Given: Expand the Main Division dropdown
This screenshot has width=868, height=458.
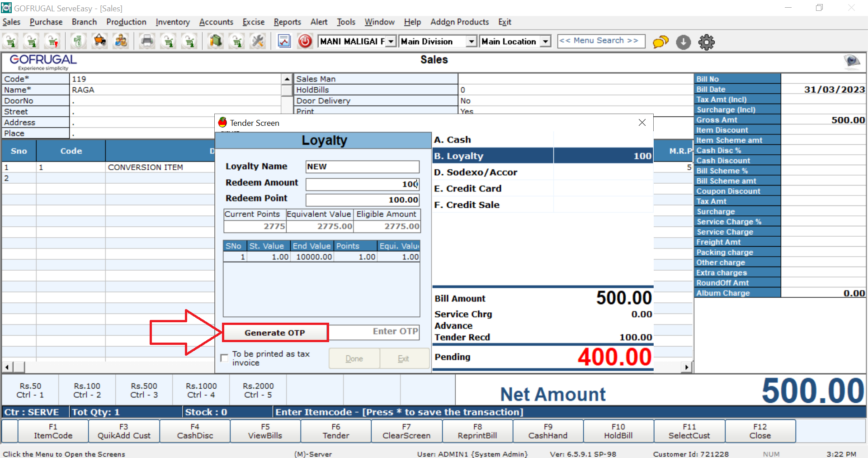Looking at the screenshot, I should pyautogui.click(x=472, y=42).
